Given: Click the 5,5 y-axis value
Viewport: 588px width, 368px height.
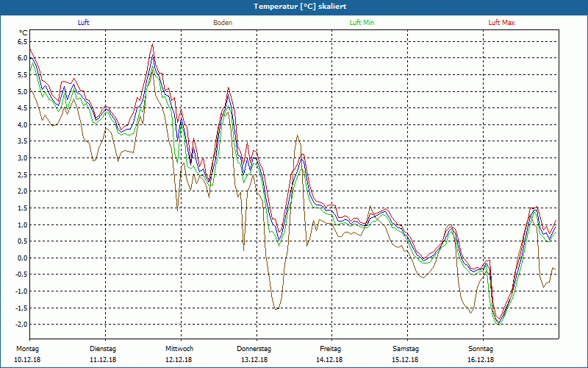Looking at the screenshot, I should coord(23,75).
